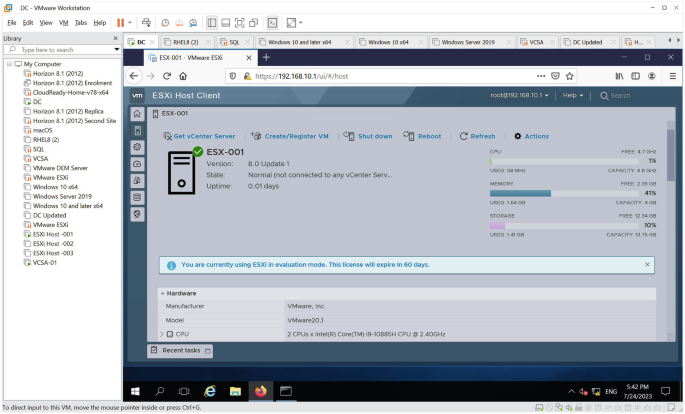The width and height of the screenshot is (685, 414).
Task: Click the Refresh action icon in ESXi
Action: pos(464,136)
